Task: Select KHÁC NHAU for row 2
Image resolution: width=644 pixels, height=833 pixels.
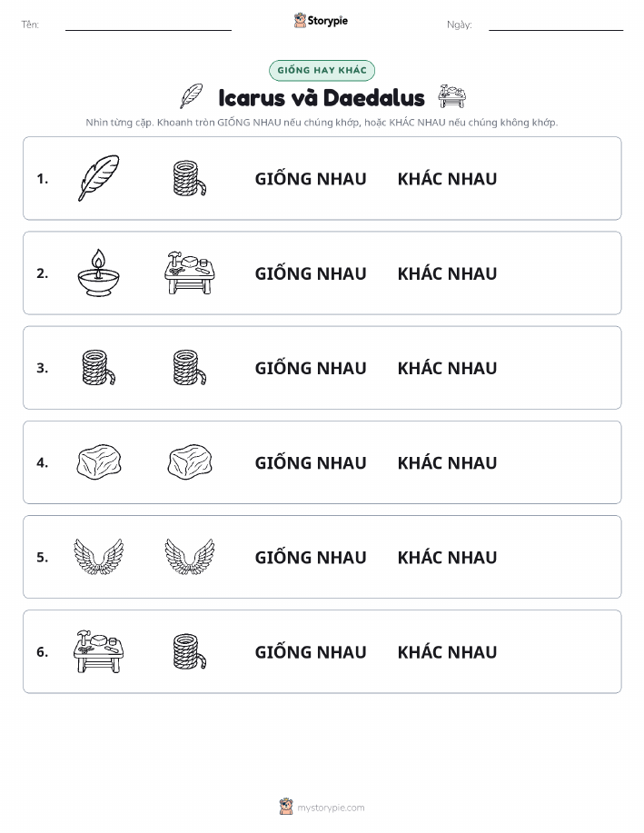Action: (447, 273)
